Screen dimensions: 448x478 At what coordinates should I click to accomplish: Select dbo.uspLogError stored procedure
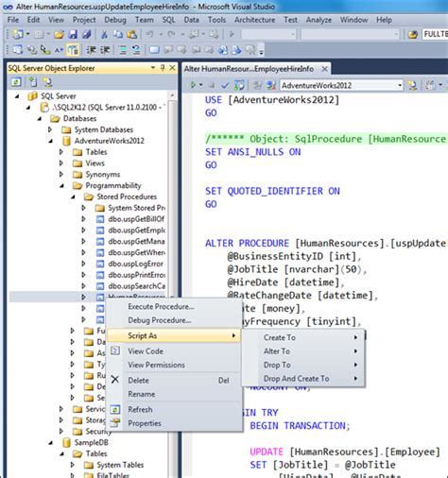point(135,264)
